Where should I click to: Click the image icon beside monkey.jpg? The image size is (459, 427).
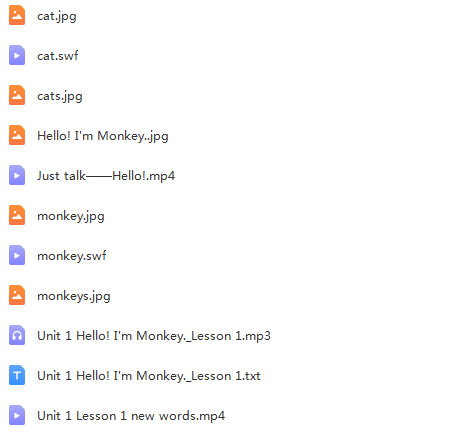click(17, 215)
